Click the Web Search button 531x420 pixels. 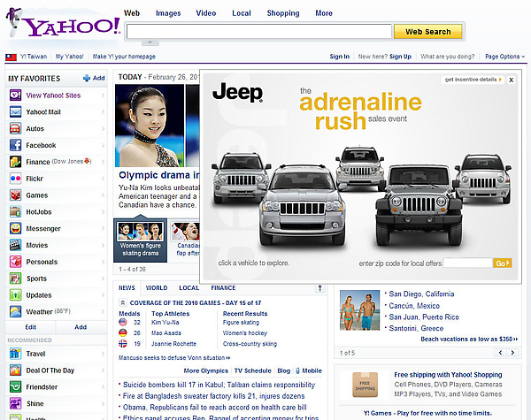coord(428,32)
